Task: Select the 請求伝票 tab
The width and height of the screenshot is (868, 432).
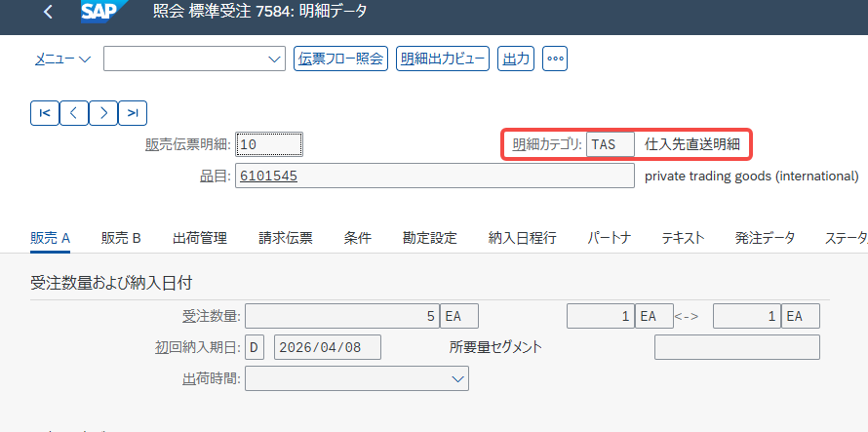Action: [x=286, y=238]
